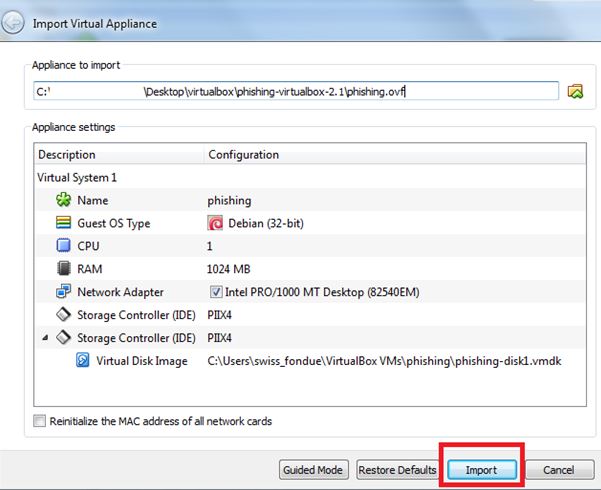Click the Cancel button
Image resolution: width=601 pixels, height=490 pixels.
[x=559, y=470]
